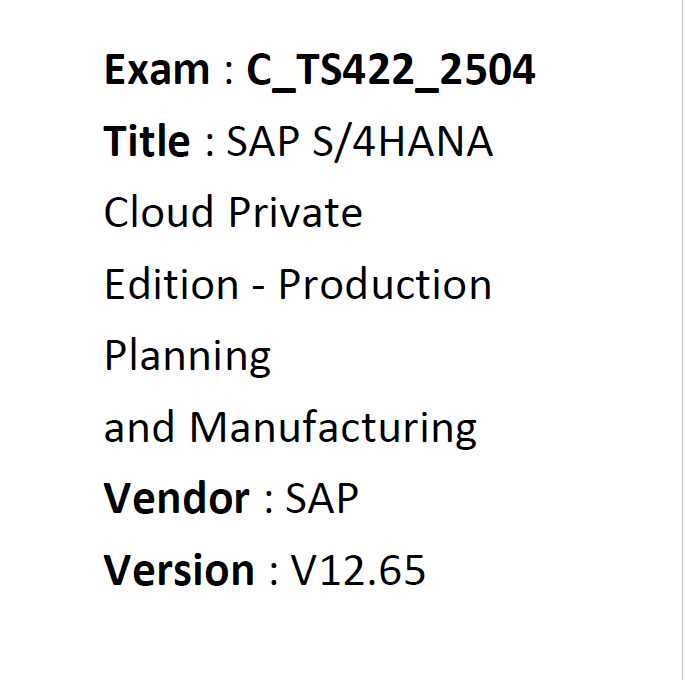Click the vendor name 'SAP'
The width and height of the screenshot is (684, 680).
click(322, 498)
